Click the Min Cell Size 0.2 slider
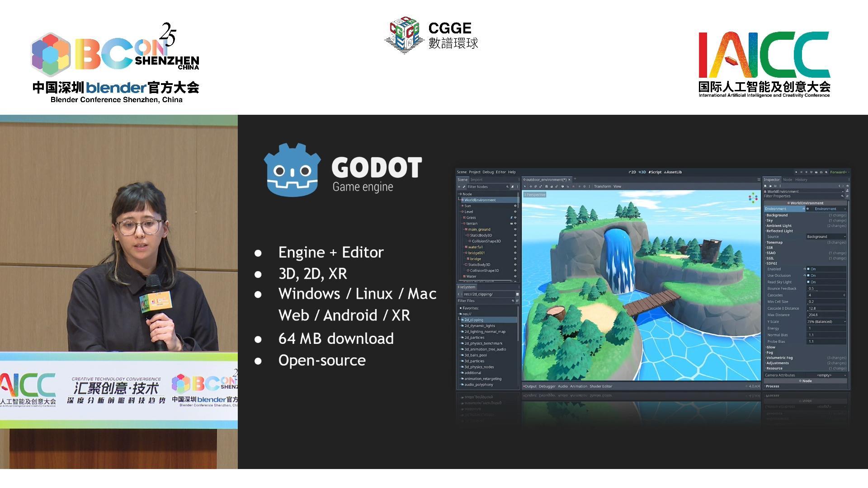This screenshot has width=868, height=488. pos(826,302)
